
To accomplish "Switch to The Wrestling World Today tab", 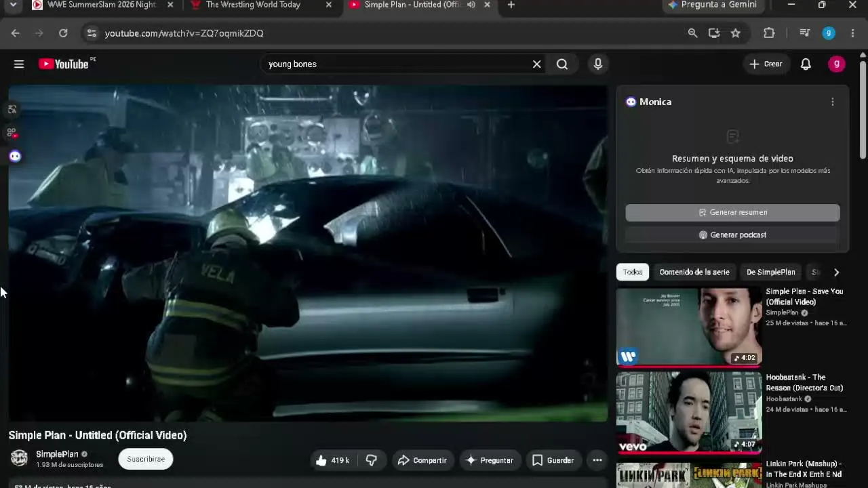I will (x=254, y=5).
